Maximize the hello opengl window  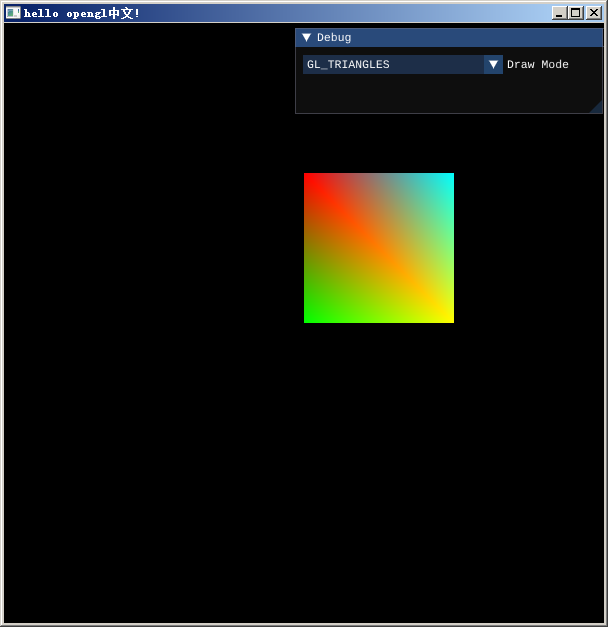point(575,13)
